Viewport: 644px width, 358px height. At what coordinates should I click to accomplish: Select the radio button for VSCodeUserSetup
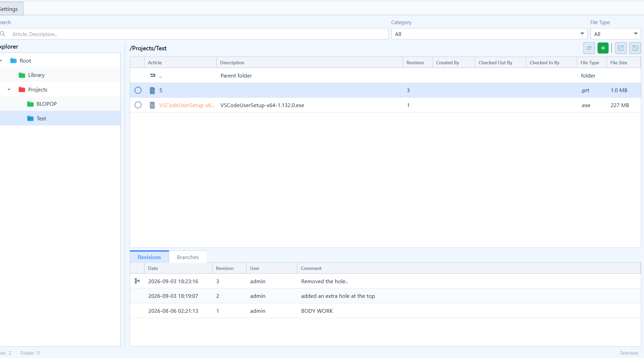(x=138, y=105)
